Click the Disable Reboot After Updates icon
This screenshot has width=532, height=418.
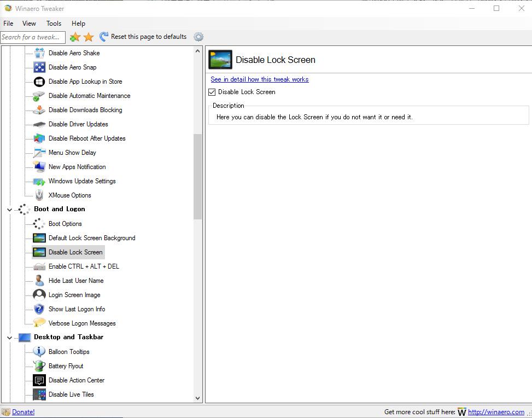pos(39,138)
